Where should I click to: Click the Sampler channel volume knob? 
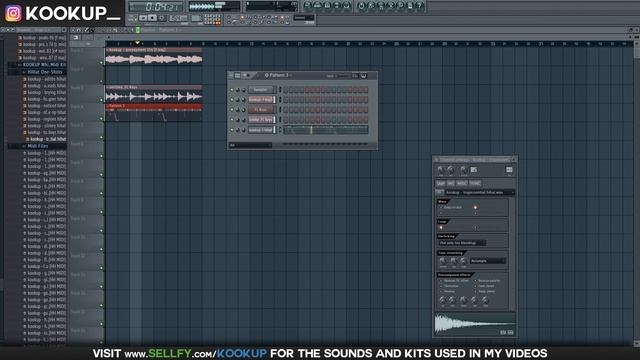244,90
